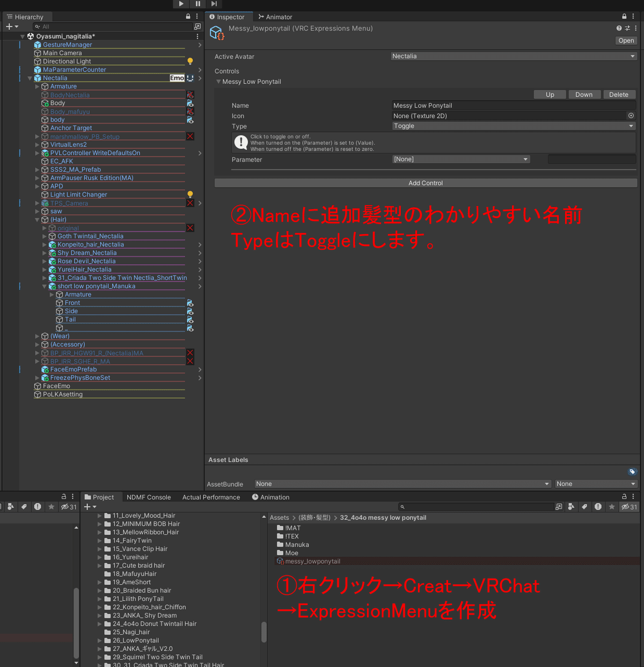Click the Step frame button
The height and width of the screenshot is (667, 644).
pyautogui.click(x=214, y=4)
